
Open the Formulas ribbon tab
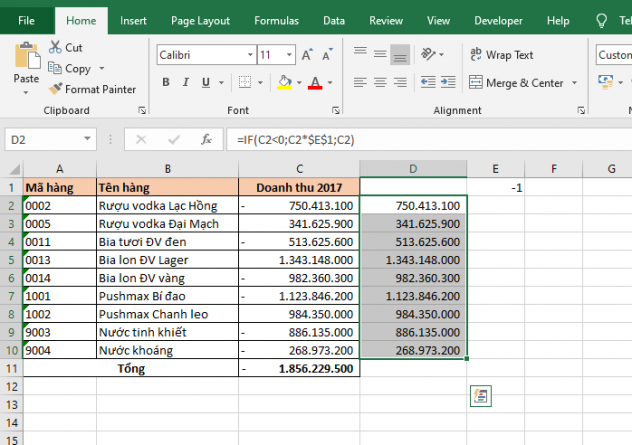pyautogui.click(x=276, y=20)
